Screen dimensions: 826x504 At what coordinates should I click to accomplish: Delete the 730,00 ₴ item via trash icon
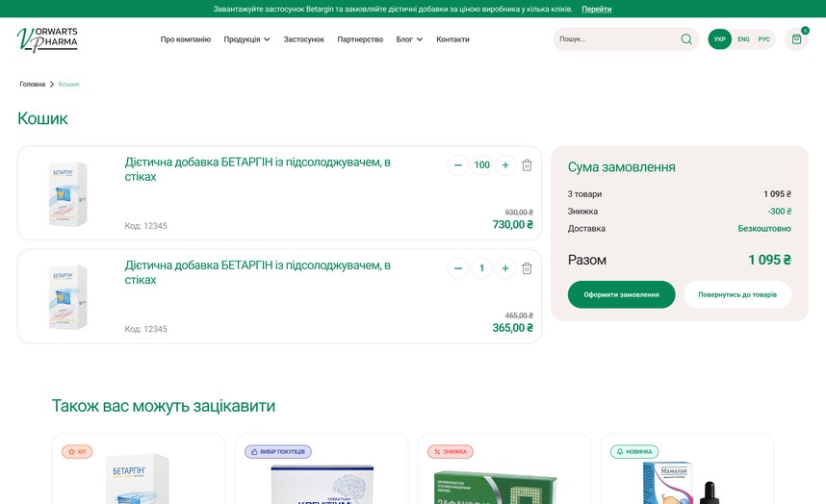[x=527, y=165]
